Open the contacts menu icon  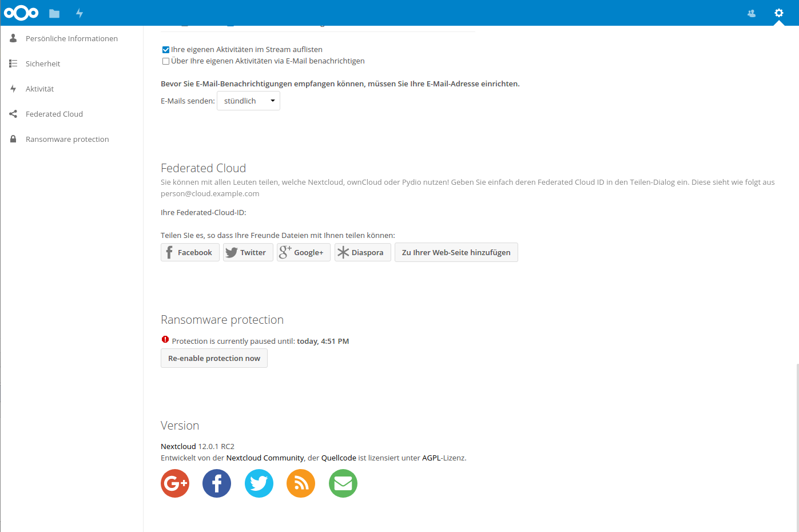click(x=752, y=13)
